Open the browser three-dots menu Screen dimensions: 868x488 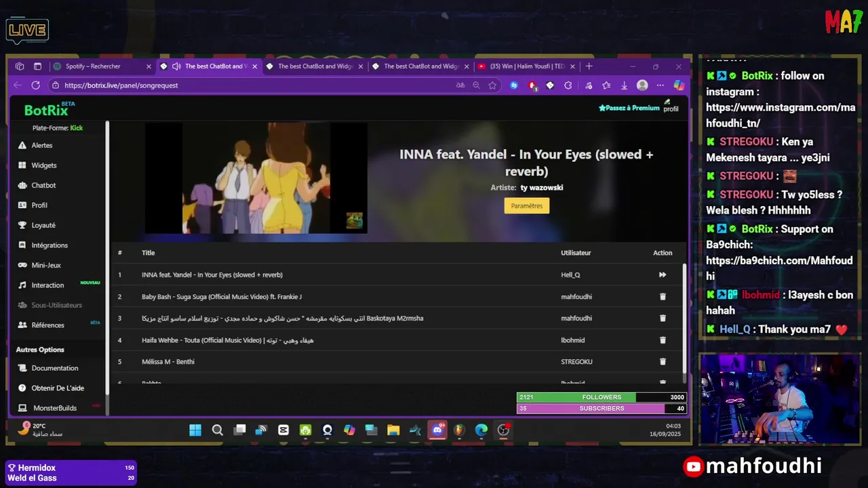[x=660, y=85]
